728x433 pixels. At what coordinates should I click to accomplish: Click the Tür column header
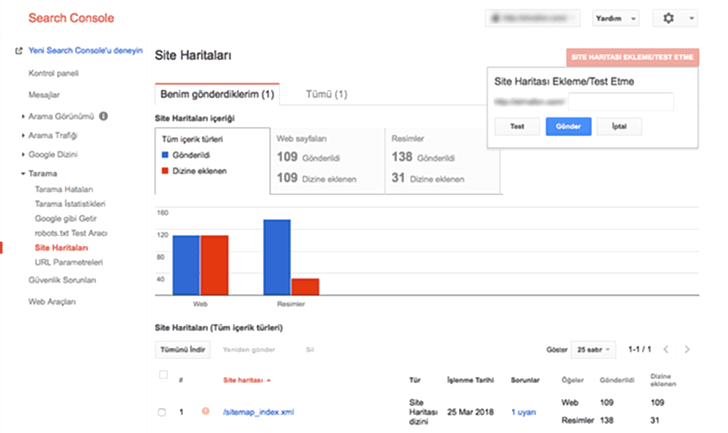415,380
